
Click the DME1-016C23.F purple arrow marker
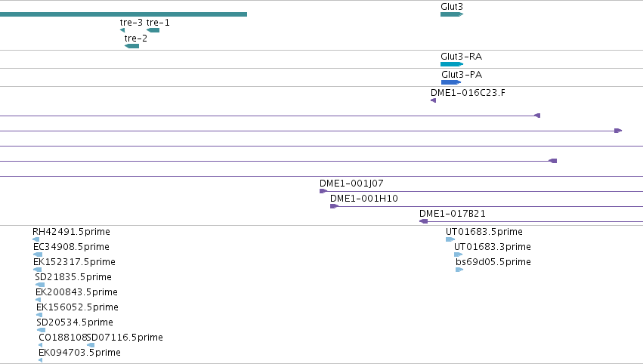(434, 100)
